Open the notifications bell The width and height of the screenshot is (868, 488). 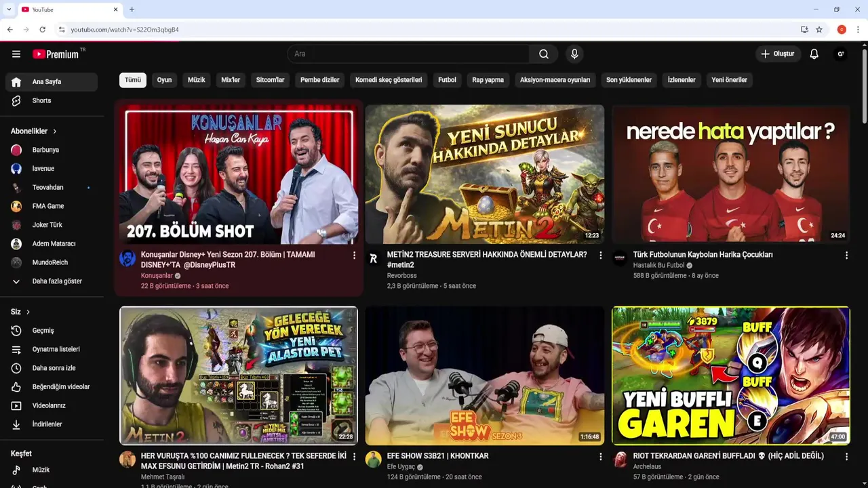tap(814, 54)
